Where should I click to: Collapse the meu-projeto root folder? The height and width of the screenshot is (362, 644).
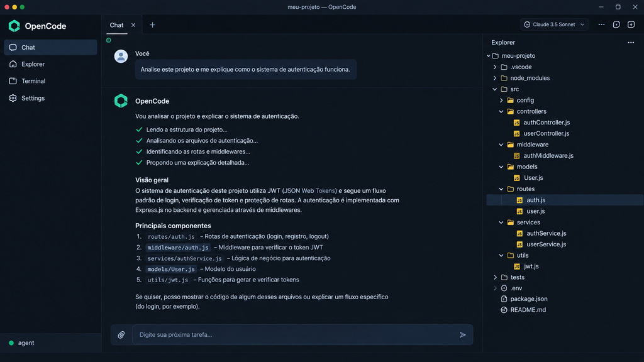(x=488, y=56)
